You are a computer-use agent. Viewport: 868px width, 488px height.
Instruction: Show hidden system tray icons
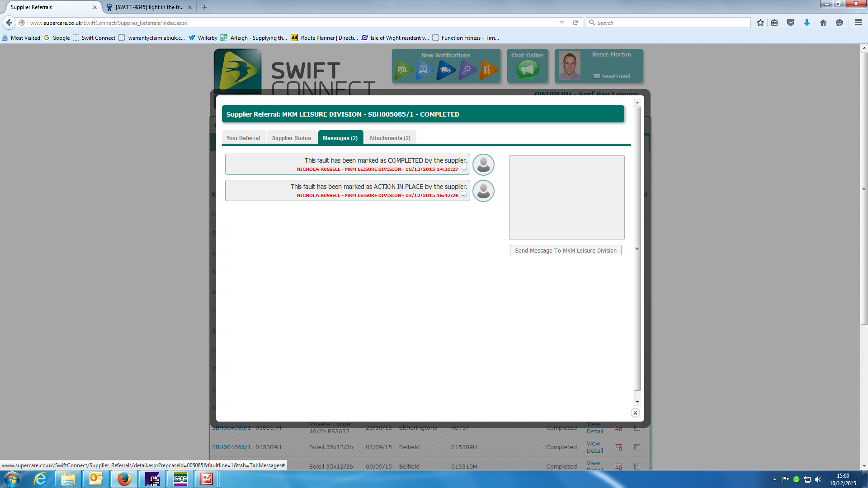[x=774, y=479]
